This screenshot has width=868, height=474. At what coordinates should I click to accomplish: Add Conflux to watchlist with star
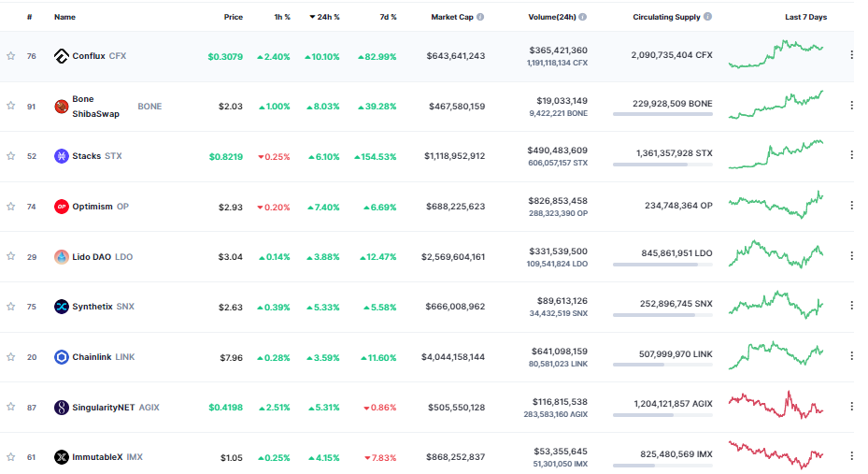click(10, 56)
